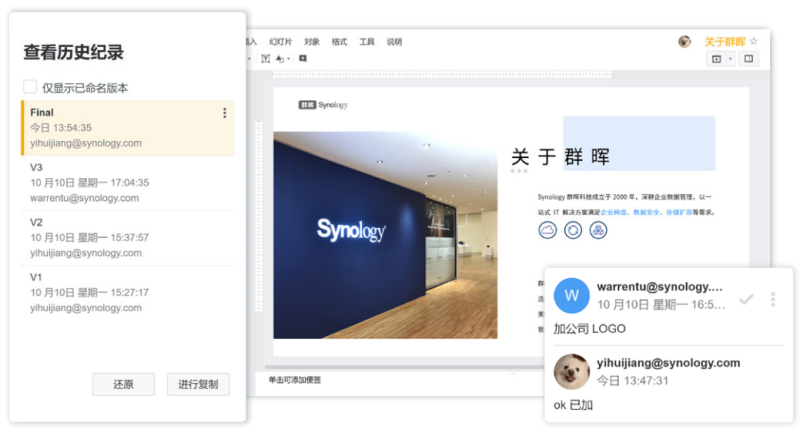Image resolution: width=800 pixels, height=433 pixels.
Task: Click the 加公司 LOGO comment text
Action: pos(589,329)
